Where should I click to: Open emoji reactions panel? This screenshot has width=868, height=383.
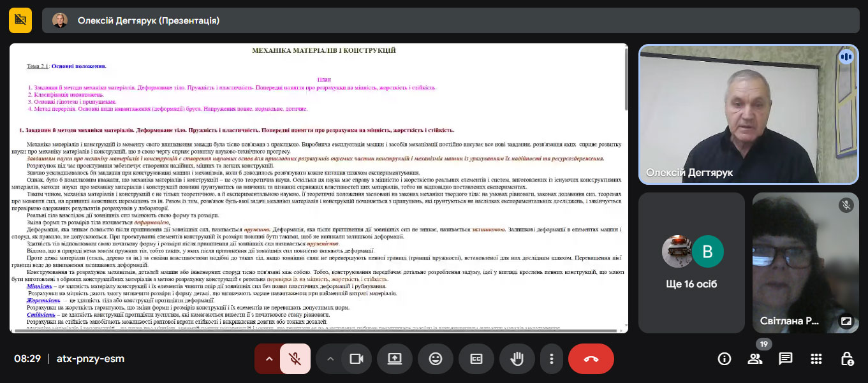tap(436, 359)
